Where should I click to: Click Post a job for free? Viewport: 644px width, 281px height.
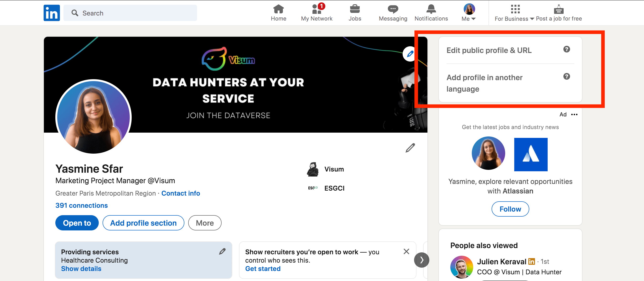pyautogui.click(x=559, y=13)
